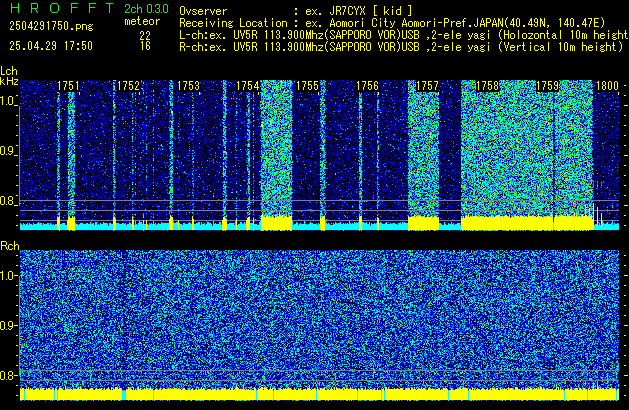The image size is (629, 410).
Task: Select the 1757 time marker
Action: (427, 86)
